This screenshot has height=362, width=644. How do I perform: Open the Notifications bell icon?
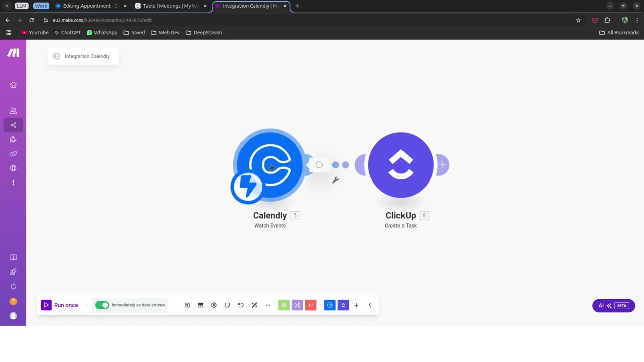pyautogui.click(x=13, y=287)
